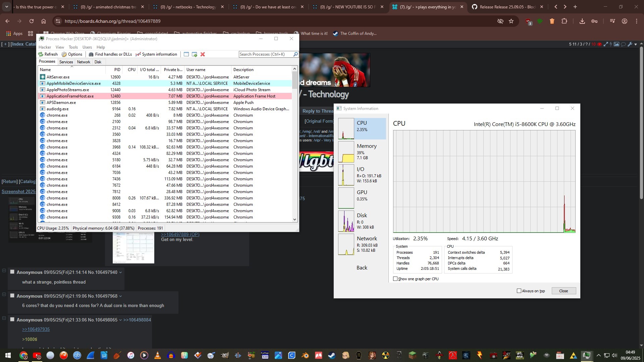Viewport: 644px width, 362px height.
Task: Click the find window and thread icon
Action: point(194,54)
